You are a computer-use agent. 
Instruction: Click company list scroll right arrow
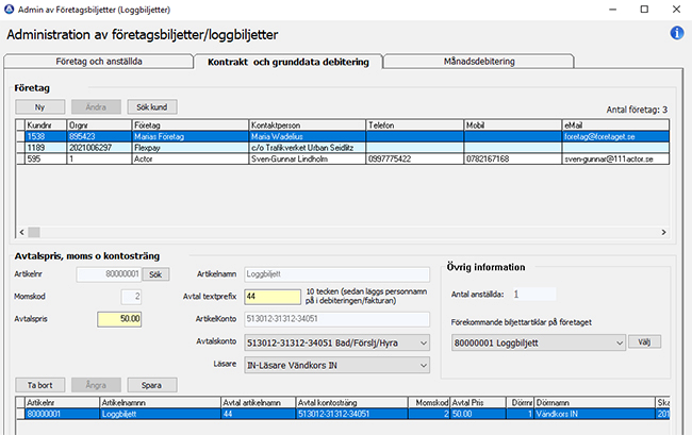tap(663, 232)
